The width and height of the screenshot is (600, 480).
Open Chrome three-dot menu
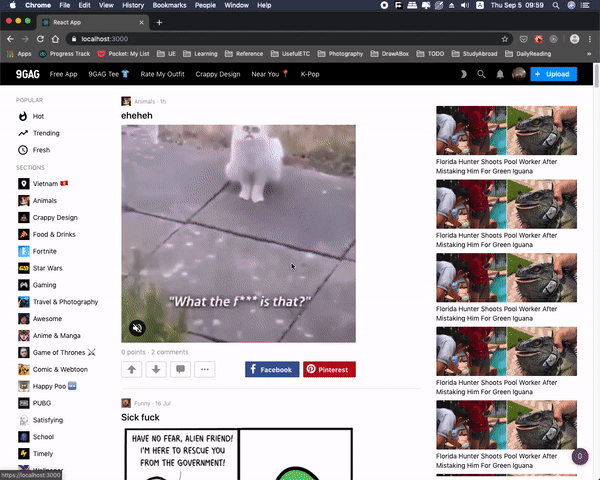click(x=590, y=39)
